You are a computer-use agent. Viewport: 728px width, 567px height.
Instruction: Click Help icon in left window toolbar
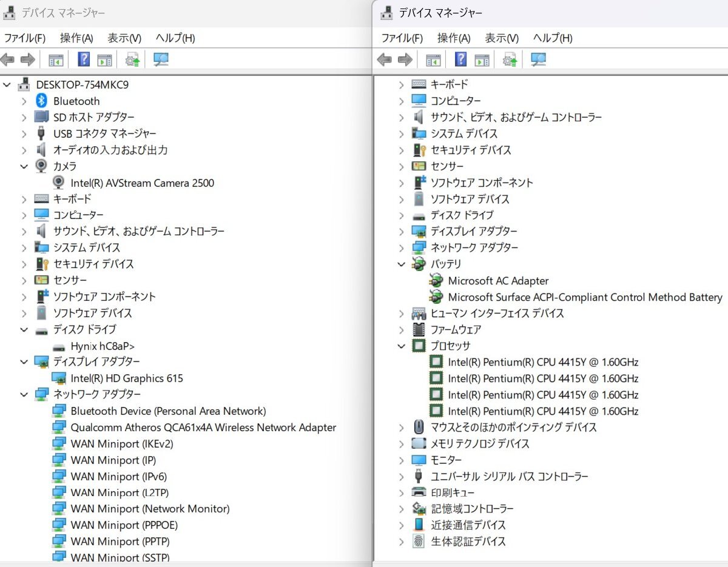(x=84, y=59)
